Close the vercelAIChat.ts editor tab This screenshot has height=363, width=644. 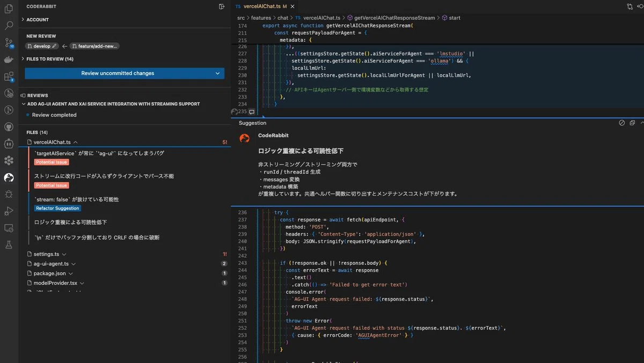294,6
